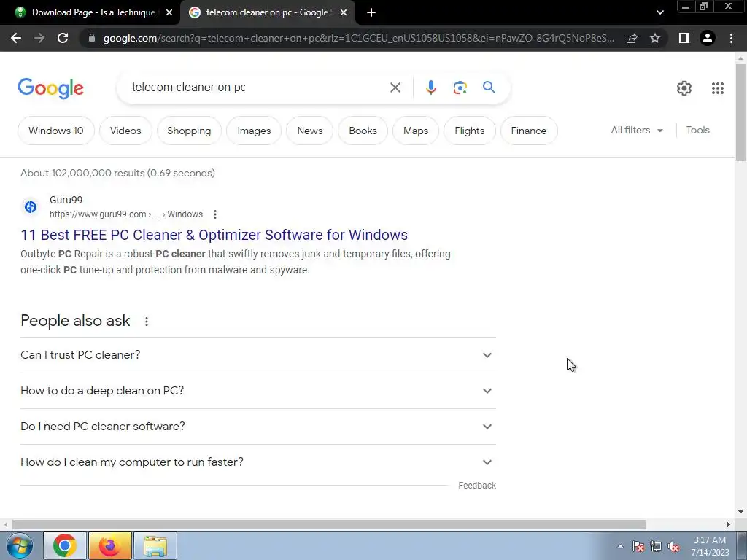The height and width of the screenshot is (560, 747).
Task: Close the telecom cleaner Google tab
Action: pos(344,13)
